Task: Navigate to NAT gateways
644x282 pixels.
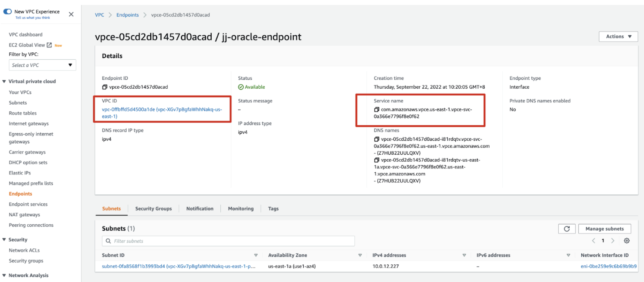Action: [24, 215]
